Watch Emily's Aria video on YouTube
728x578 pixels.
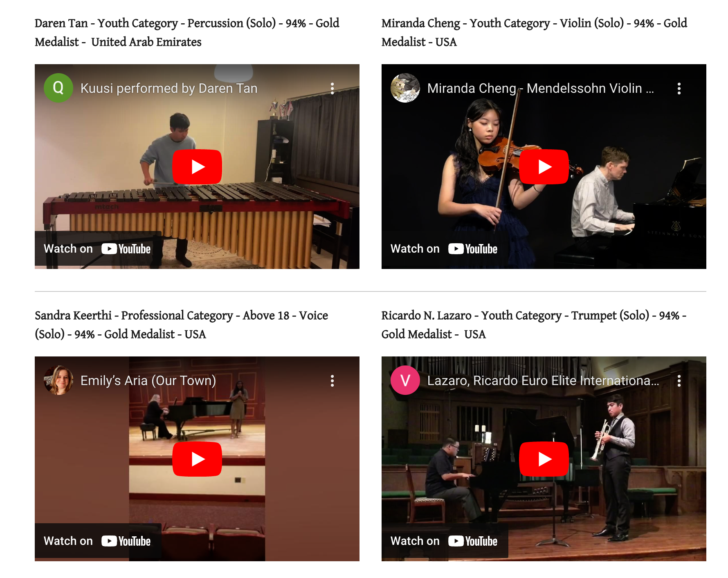97,541
